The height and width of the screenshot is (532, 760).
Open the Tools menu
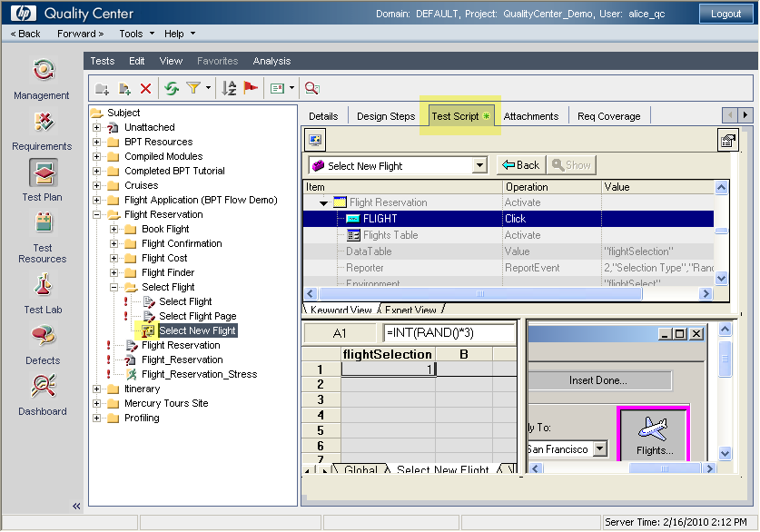[136, 34]
